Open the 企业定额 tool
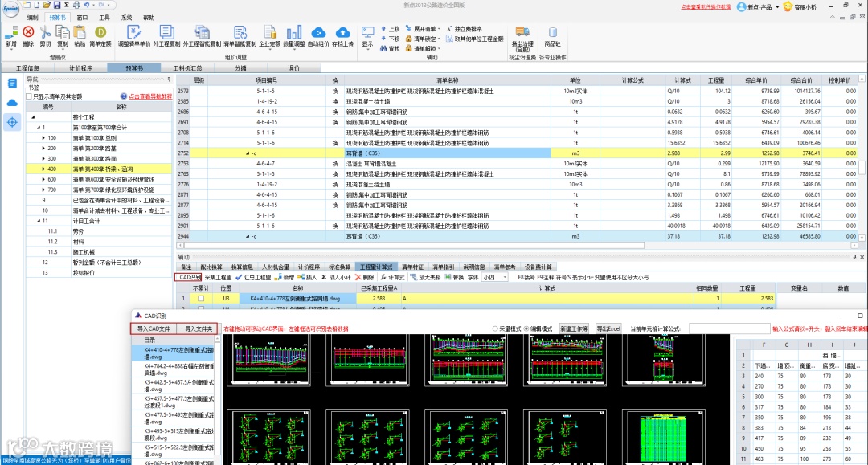868x465 pixels. [269, 36]
